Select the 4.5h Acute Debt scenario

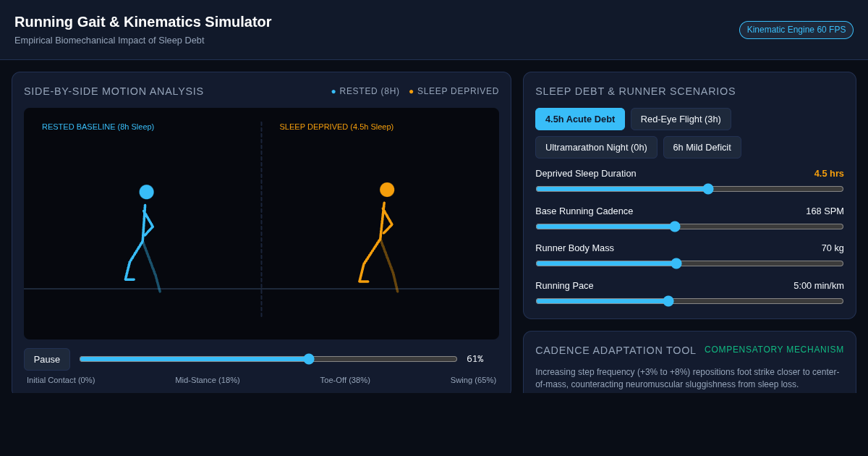580,119
